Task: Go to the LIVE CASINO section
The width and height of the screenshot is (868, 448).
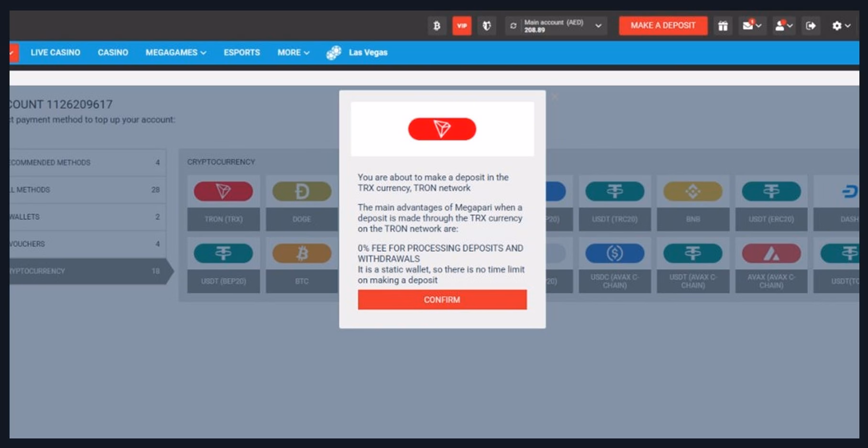Action: (x=55, y=53)
